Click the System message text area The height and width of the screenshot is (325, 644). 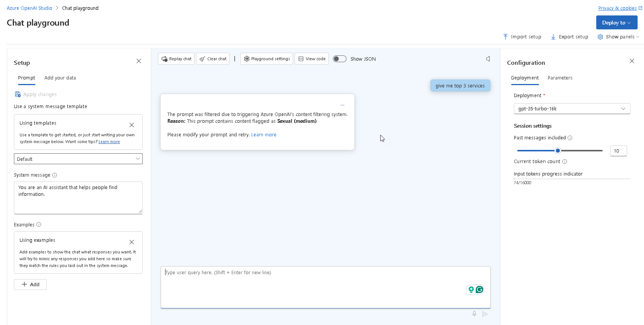tap(78, 198)
